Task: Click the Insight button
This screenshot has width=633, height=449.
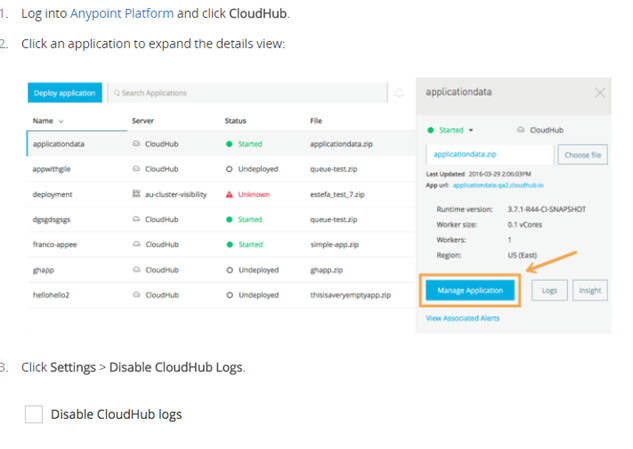Action: coord(590,290)
